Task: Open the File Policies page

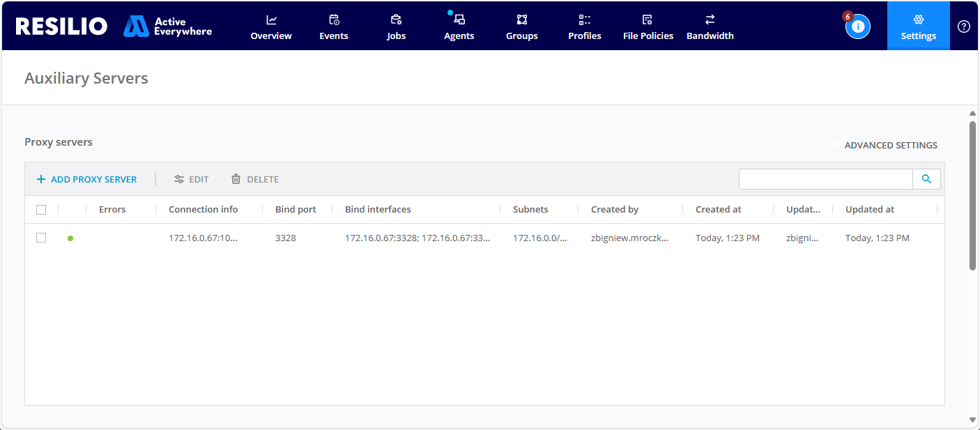Action: click(x=648, y=27)
